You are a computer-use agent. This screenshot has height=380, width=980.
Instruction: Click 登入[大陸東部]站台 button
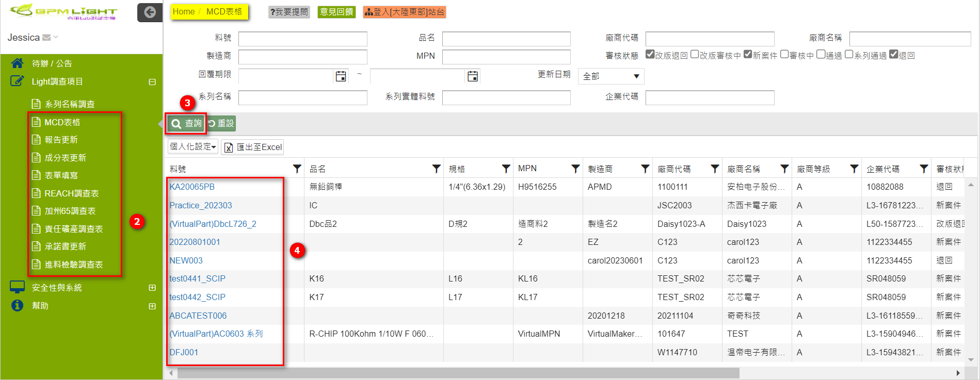point(405,12)
